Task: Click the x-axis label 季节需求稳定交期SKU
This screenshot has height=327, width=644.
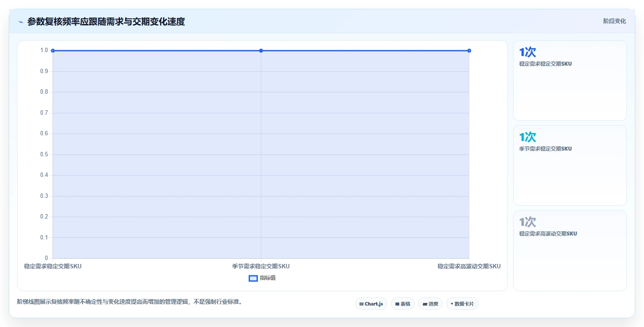Action: (x=261, y=266)
